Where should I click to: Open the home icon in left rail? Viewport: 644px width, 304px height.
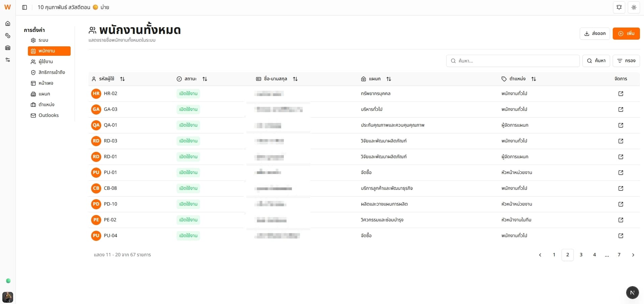pyautogui.click(x=8, y=24)
